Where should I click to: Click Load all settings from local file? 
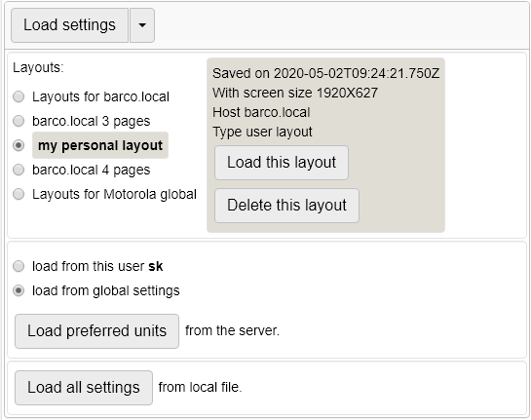pyautogui.click(x=84, y=388)
